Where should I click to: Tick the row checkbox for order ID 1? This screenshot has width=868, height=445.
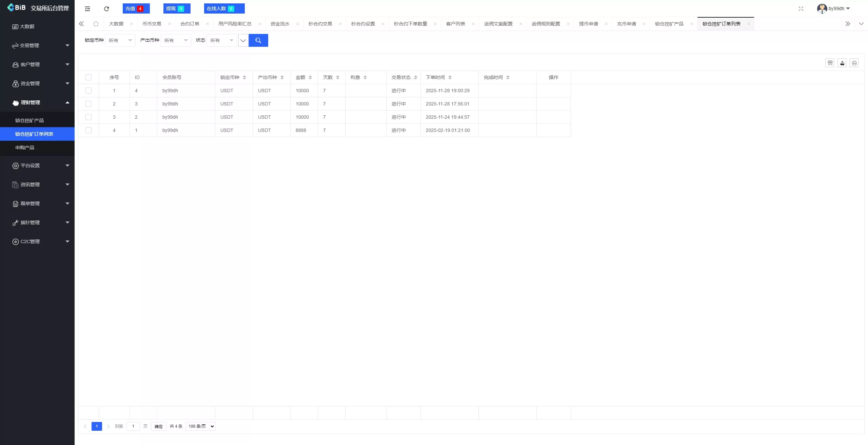pos(88,130)
